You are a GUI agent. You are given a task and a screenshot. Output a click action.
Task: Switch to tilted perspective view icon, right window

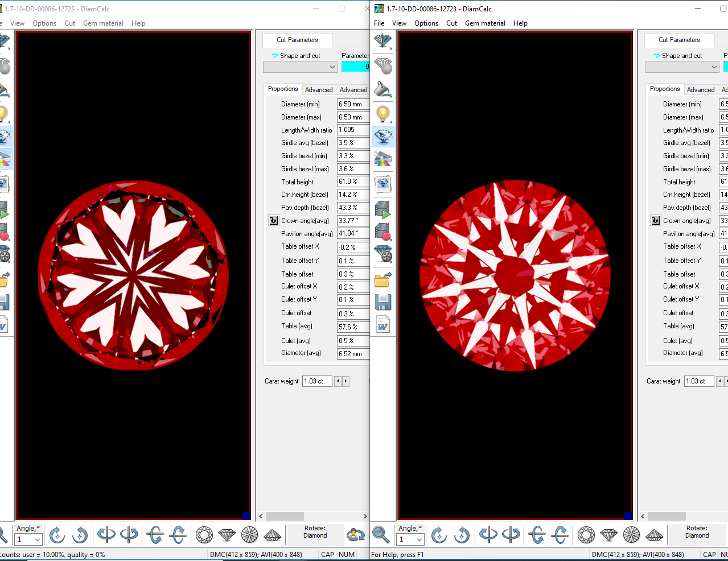pyautogui.click(x=654, y=535)
